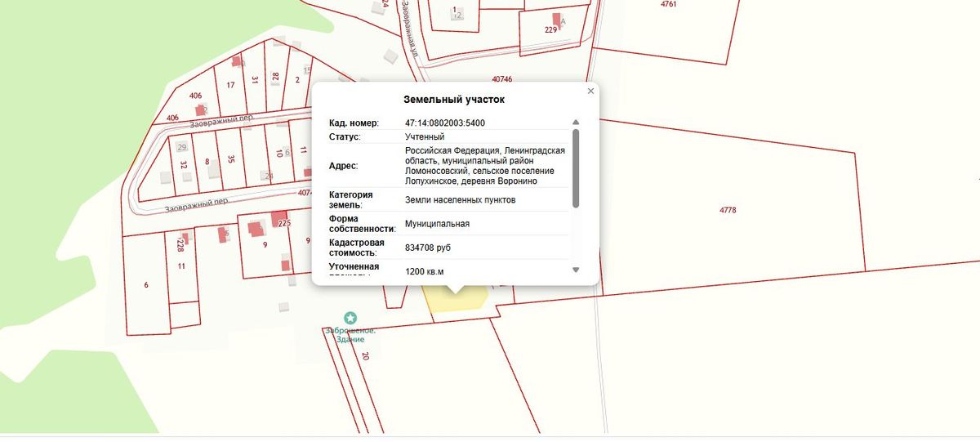Click the scroll-up arrow in the popup
Image resolution: width=980 pixels, height=442 pixels.
pos(576,123)
